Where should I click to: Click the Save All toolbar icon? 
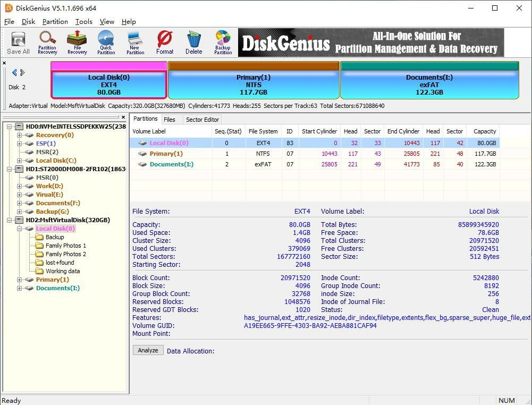[x=18, y=43]
